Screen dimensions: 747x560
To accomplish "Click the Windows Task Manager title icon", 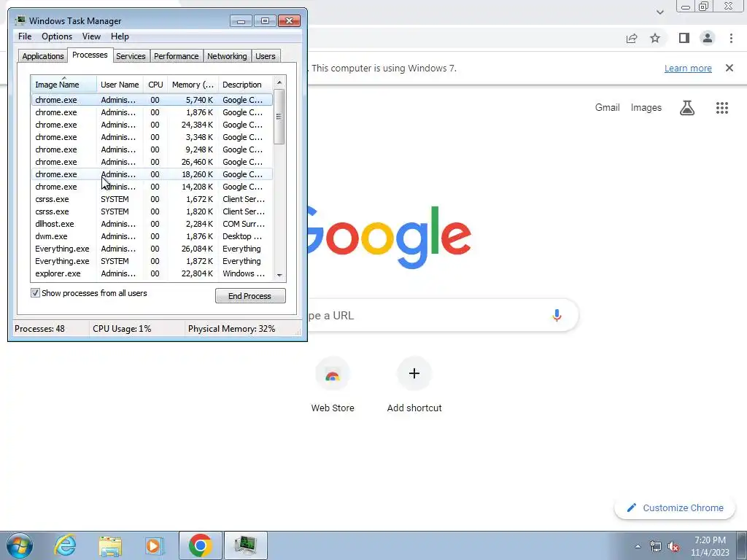I will click(x=20, y=20).
